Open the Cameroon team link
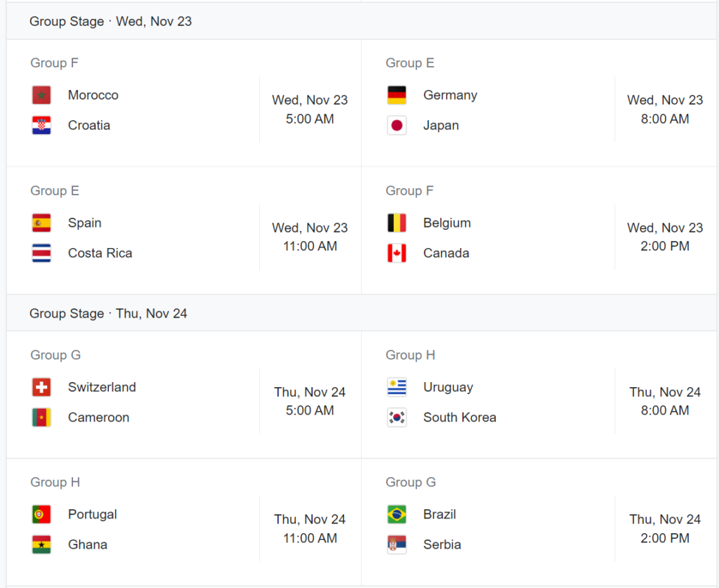The width and height of the screenshot is (719, 588). [98, 417]
